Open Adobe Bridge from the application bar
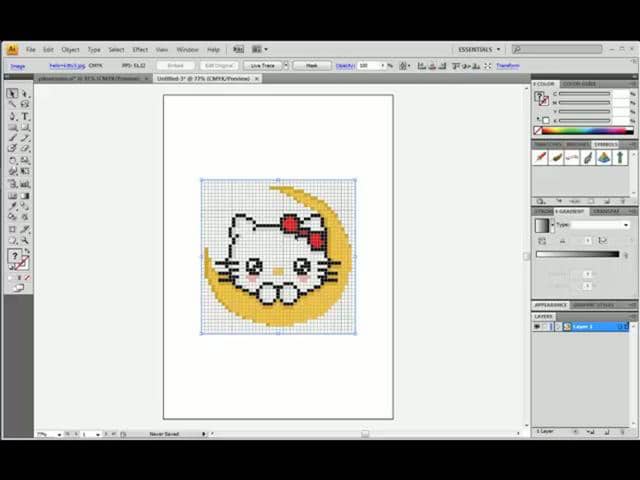Screen dimensions: 640x480 (238, 49)
